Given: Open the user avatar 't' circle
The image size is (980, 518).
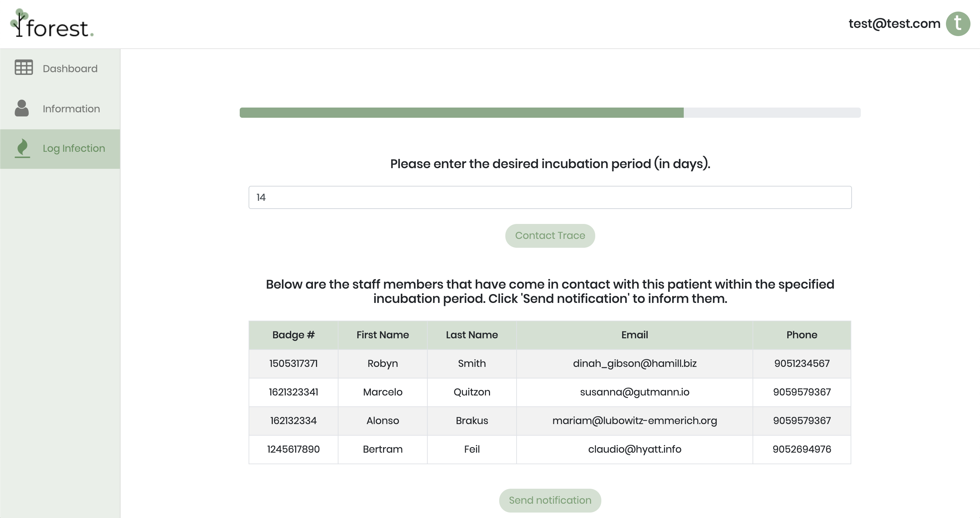Looking at the screenshot, I should (x=958, y=24).
